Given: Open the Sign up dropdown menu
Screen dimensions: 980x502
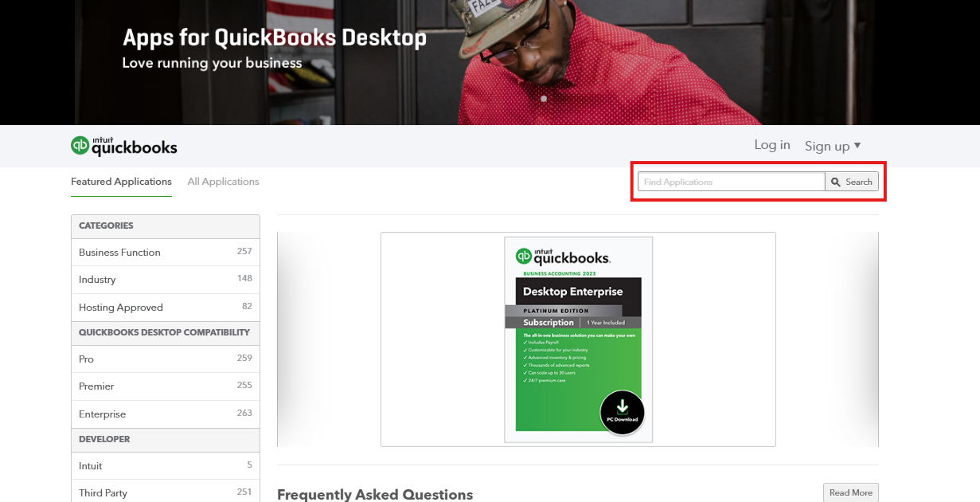Looking at the screenshot, I should point(833,146).
